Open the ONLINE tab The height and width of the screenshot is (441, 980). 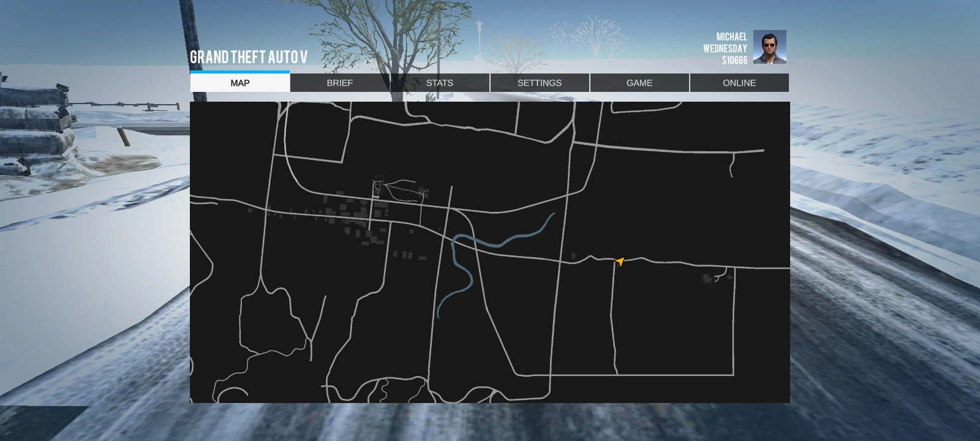739,83
